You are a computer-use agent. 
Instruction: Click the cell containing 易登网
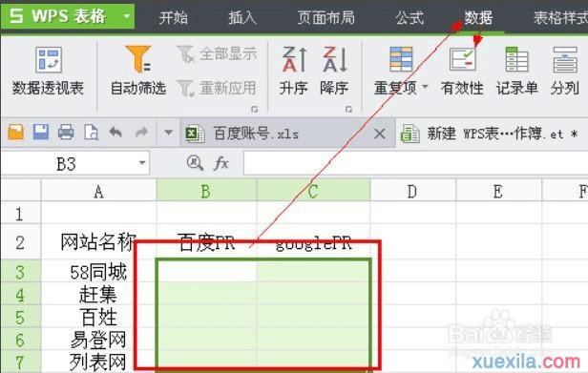[x=98, y=340]
